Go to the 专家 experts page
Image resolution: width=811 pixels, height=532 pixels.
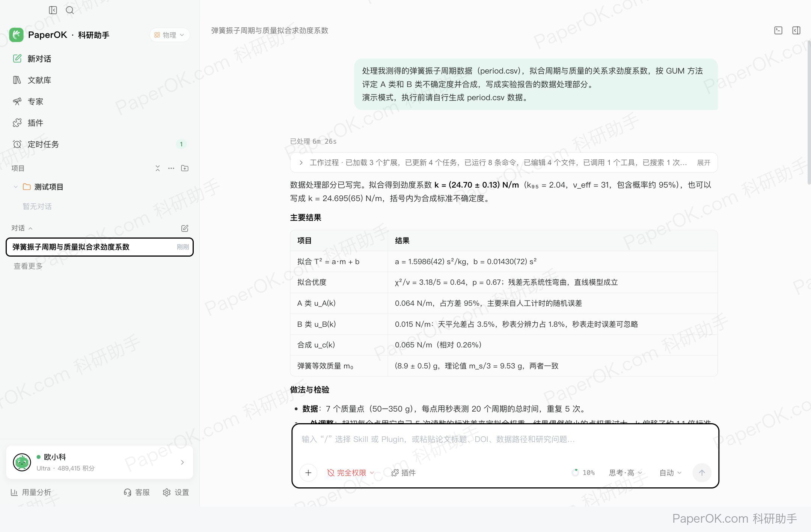coord(99,101)
